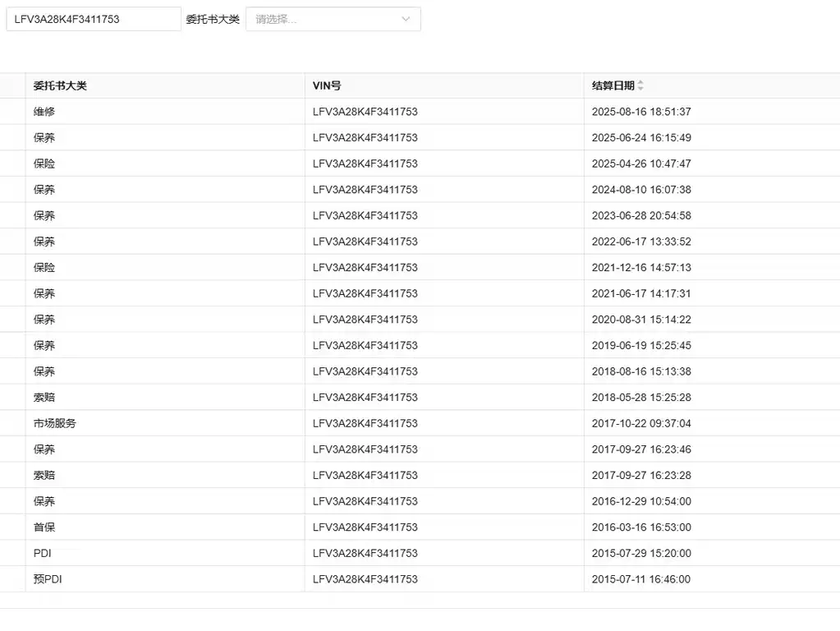Click the 结算日期 column header text
The height and width of the screenshot is (631, 840).
tap(613, 85)
